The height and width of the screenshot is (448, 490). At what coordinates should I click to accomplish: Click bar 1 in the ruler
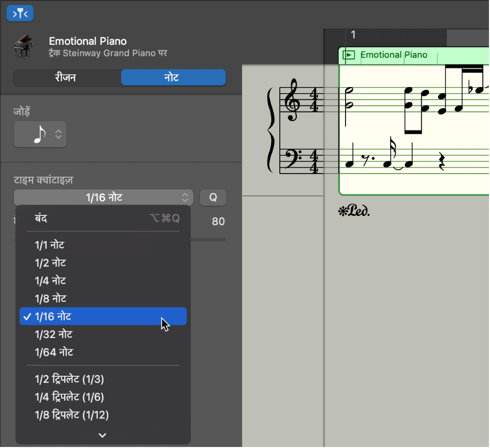tap(353, 35)
